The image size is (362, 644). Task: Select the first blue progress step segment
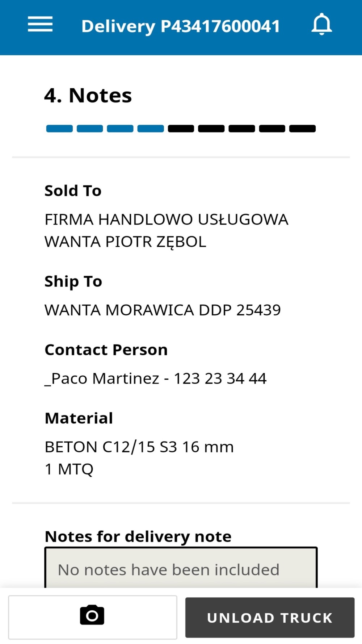click(59, 129)
